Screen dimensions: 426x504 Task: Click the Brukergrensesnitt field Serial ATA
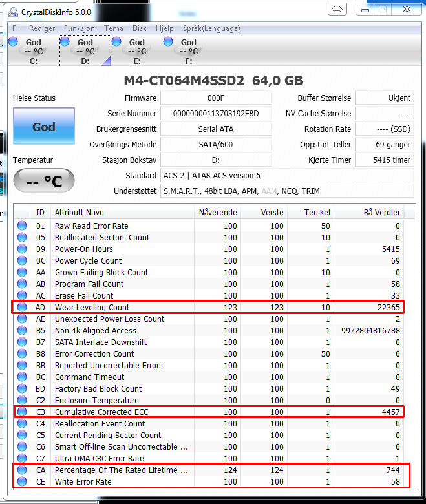(x=216, y=129)
